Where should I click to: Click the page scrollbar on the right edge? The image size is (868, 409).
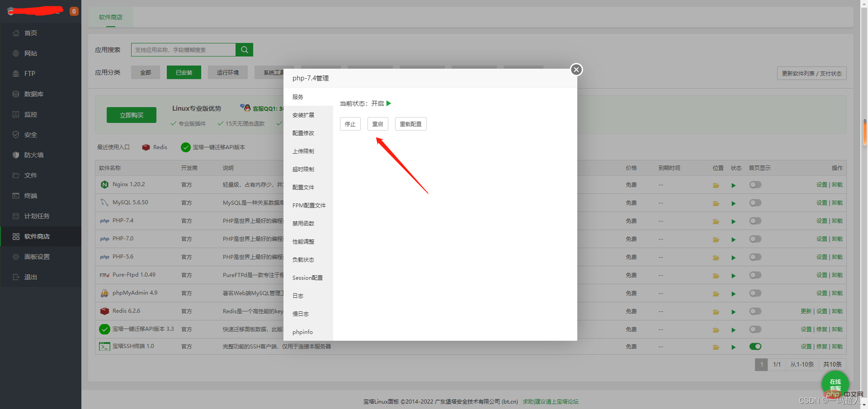[x=865, y=131]
